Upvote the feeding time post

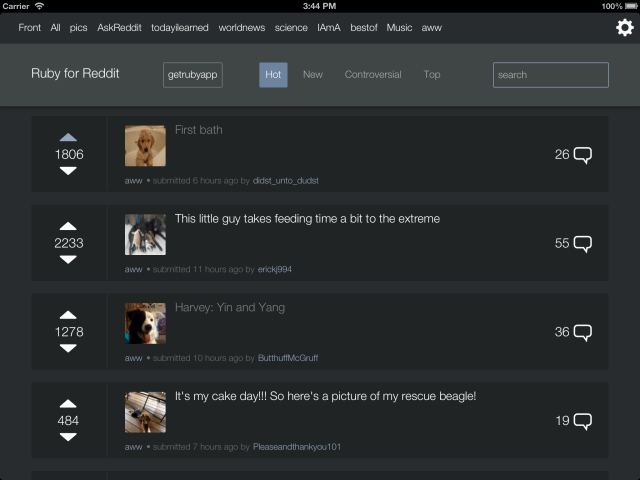[x=68, y=226]
